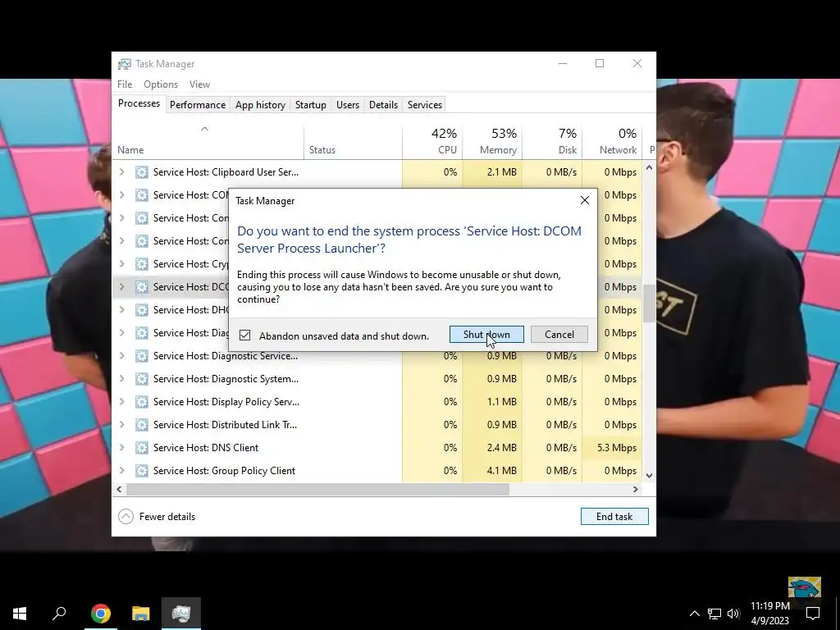Viewport: 840px width, 630px height.
Task: Expand Service Host: DHCP row
Action: click(x=121, y=309)
